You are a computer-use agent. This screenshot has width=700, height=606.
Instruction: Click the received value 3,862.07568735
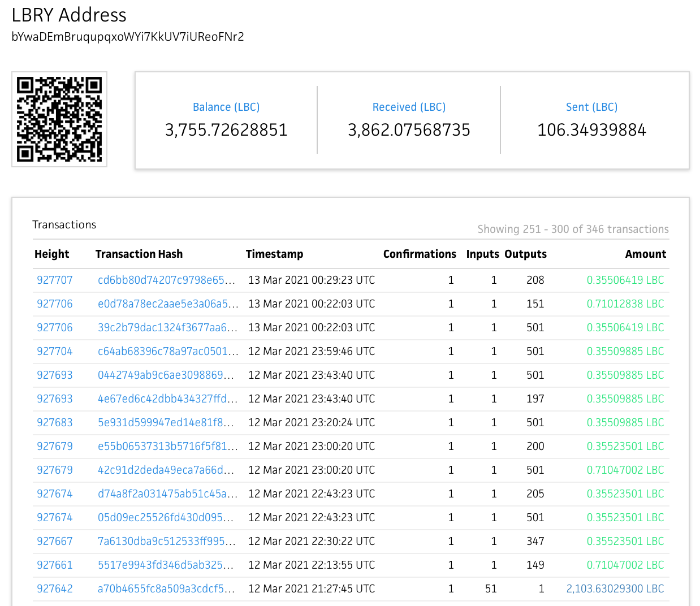(x=409, y=130)
